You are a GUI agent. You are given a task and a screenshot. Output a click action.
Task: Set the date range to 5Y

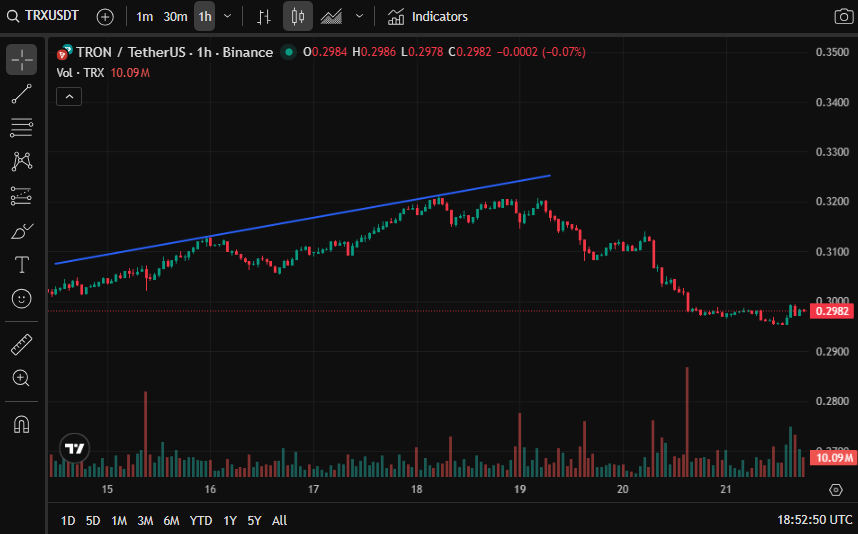[x=254, y=520]
